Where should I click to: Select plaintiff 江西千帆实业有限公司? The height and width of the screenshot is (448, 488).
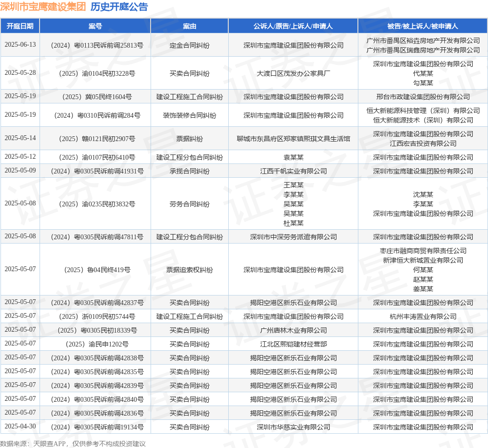pos(293,171)
